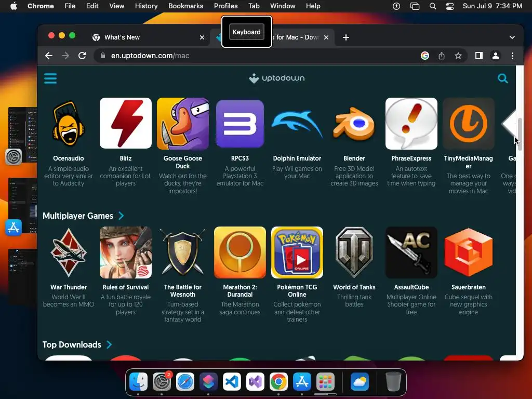The height and width of the screenshot is (399, 532).
Task: Click the Share page icon
Action: (x=442, y=56)
